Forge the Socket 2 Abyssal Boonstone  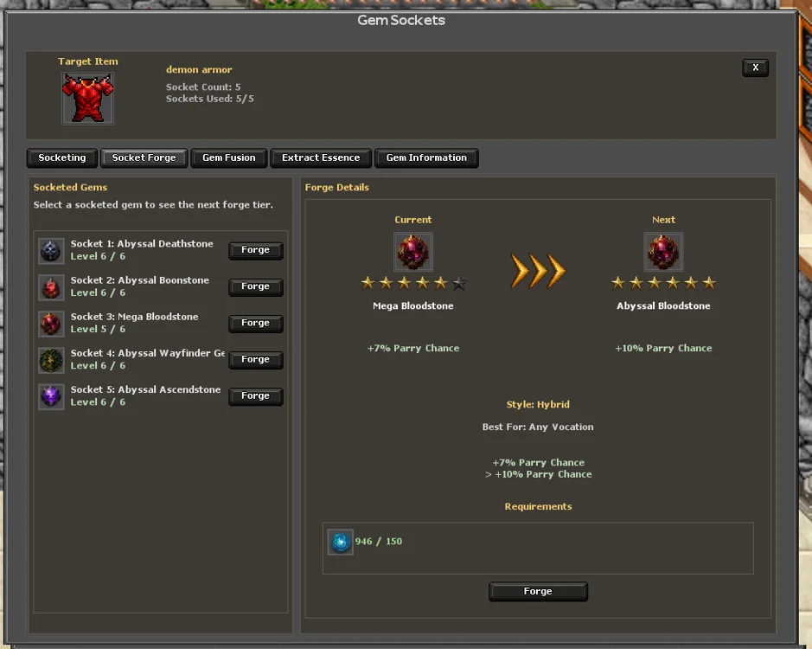coord(256,286)
